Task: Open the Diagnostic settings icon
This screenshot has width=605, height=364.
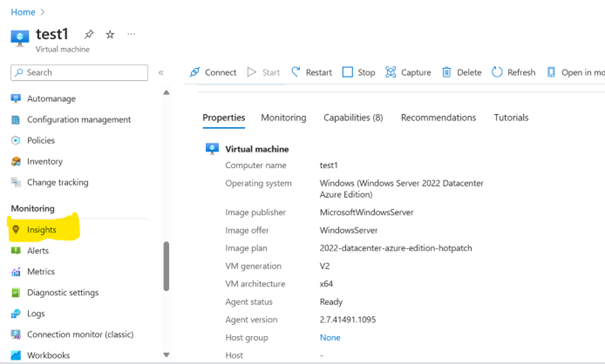Action: [16, 293]
